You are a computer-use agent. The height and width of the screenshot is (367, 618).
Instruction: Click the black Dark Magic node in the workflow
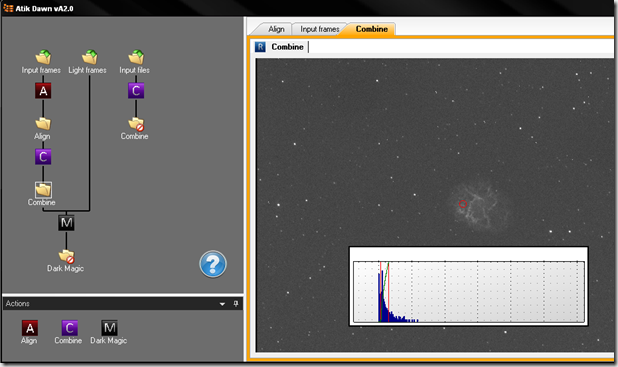(x=66, y=223)
